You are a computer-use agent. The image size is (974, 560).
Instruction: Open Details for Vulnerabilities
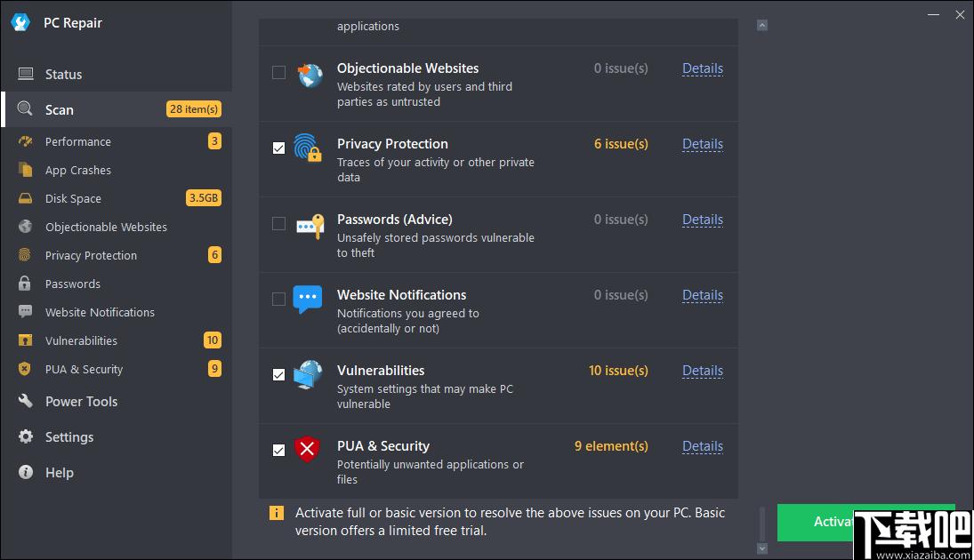tap(703, 371)
